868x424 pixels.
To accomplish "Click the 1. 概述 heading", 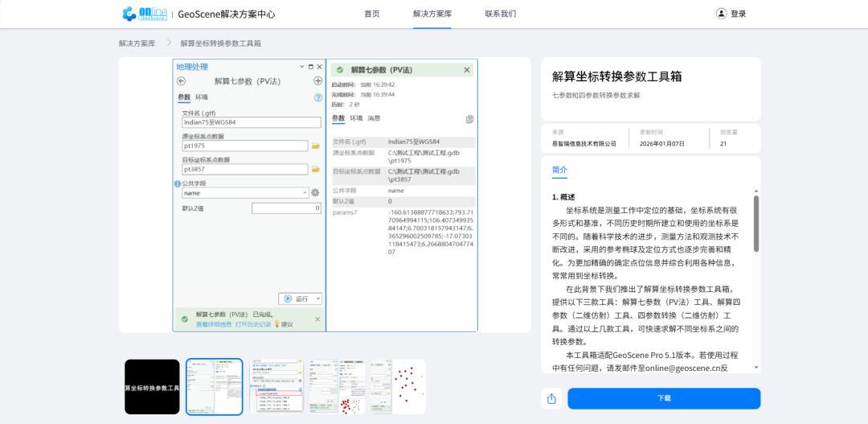I will coord(563,197).
